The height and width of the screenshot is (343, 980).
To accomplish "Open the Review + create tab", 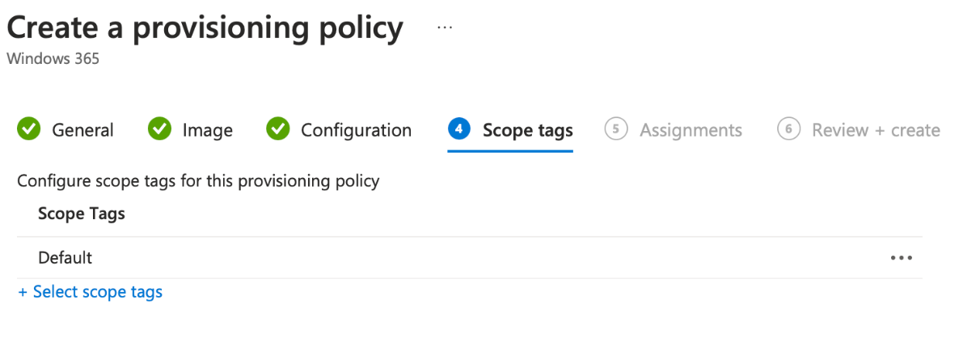I will (x=877, y=130).
